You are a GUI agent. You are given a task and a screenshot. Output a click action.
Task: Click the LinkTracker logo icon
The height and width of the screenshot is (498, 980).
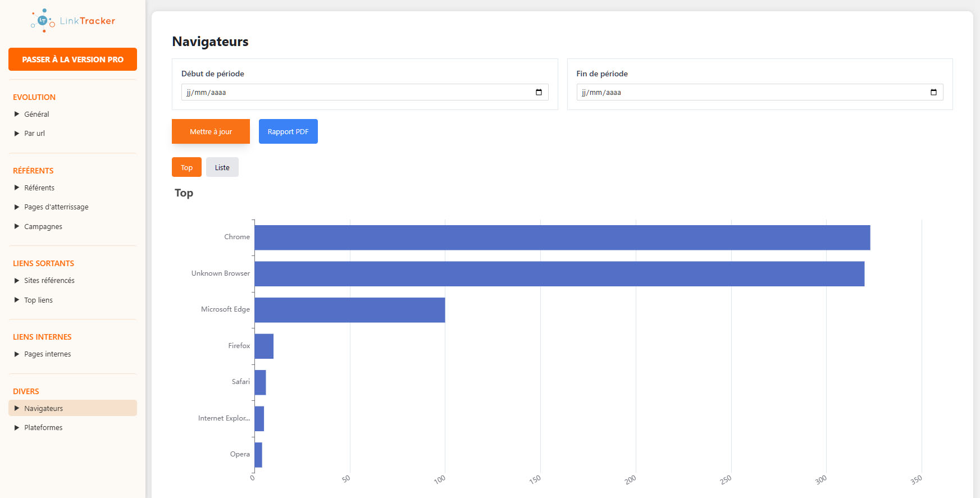click(x=43, y=21)
